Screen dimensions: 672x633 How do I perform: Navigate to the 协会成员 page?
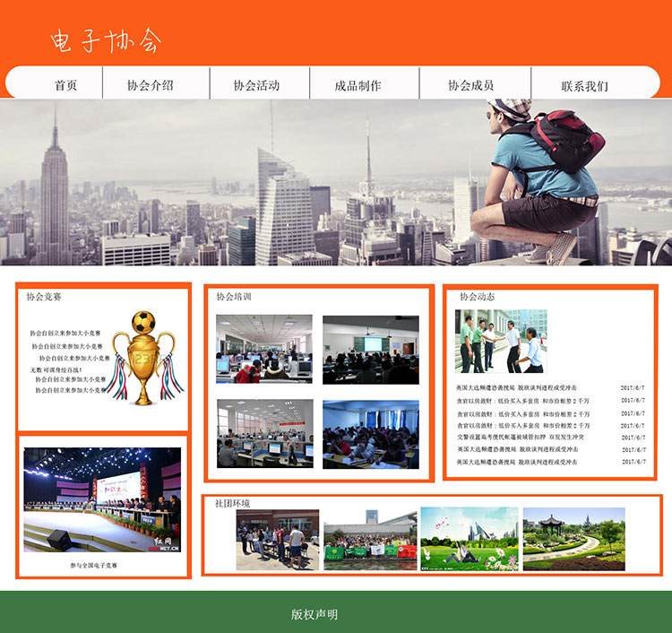coord(470,86)
